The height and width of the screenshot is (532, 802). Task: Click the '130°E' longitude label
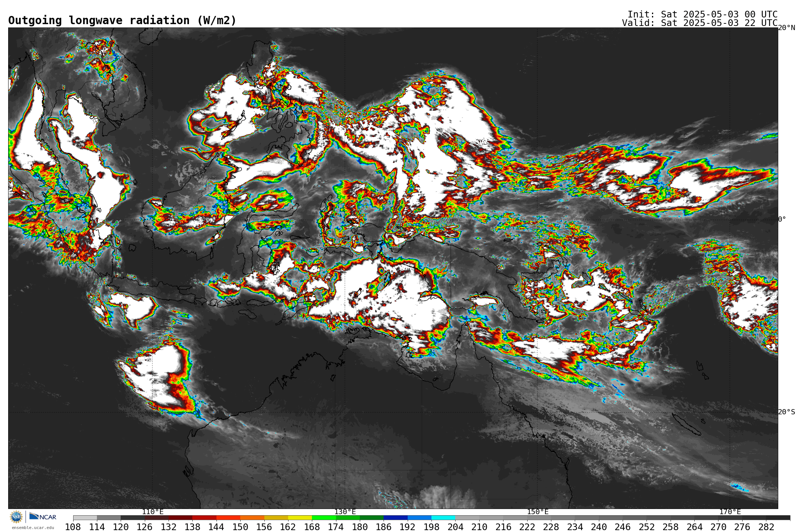(345, 512)
